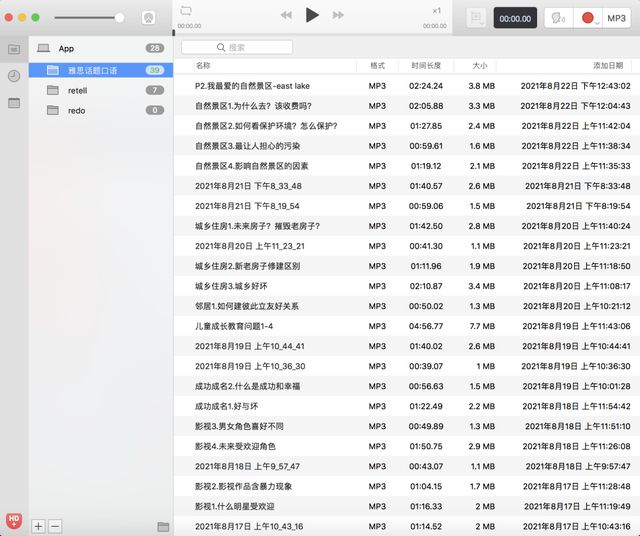
Task: Select recording 2021年8月18日 上午9_57_47
Action: 407,466
